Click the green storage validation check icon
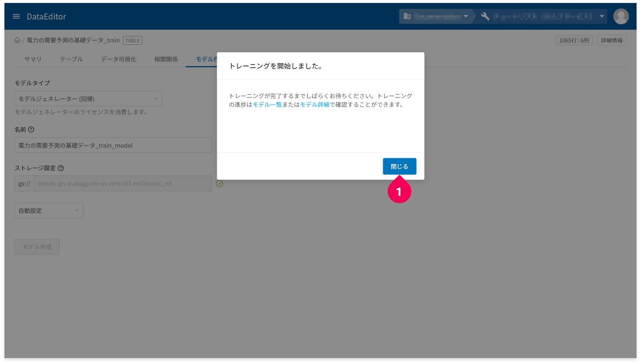This screenshot has width=641, height=364. click(x=220, y=183)
